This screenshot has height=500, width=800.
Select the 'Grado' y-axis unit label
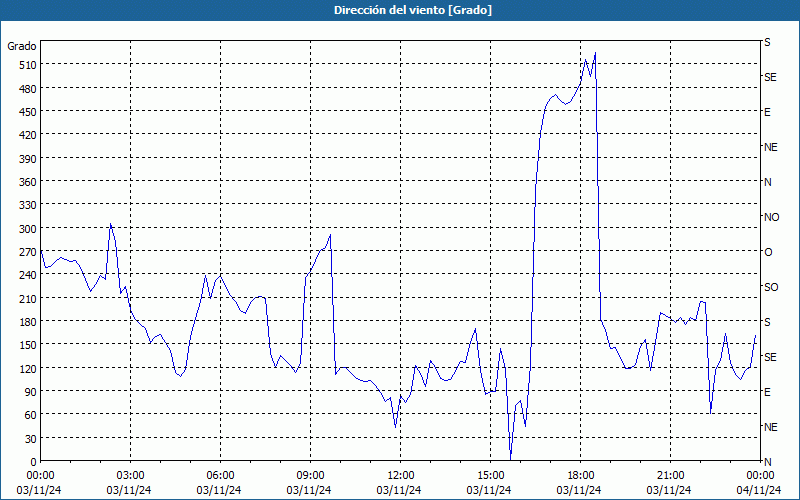click(x=22, y=46)
